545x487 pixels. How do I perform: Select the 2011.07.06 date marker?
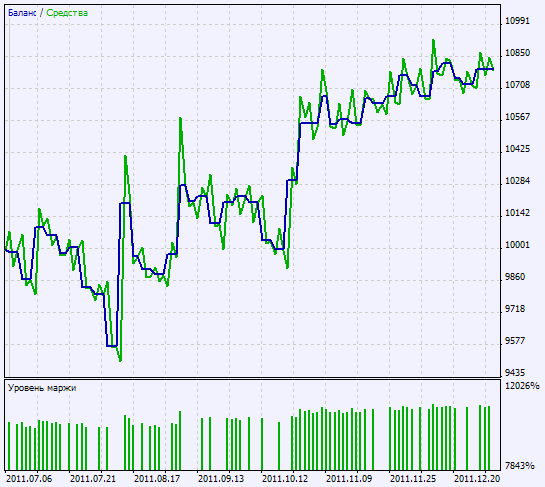click(29, 479)
